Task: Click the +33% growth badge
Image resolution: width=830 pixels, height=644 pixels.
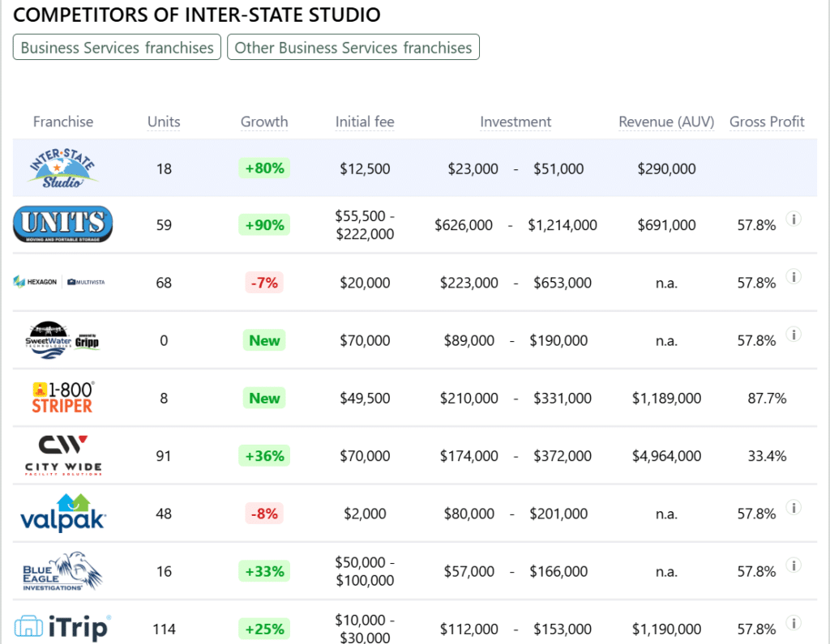Action: coord(264,572)
